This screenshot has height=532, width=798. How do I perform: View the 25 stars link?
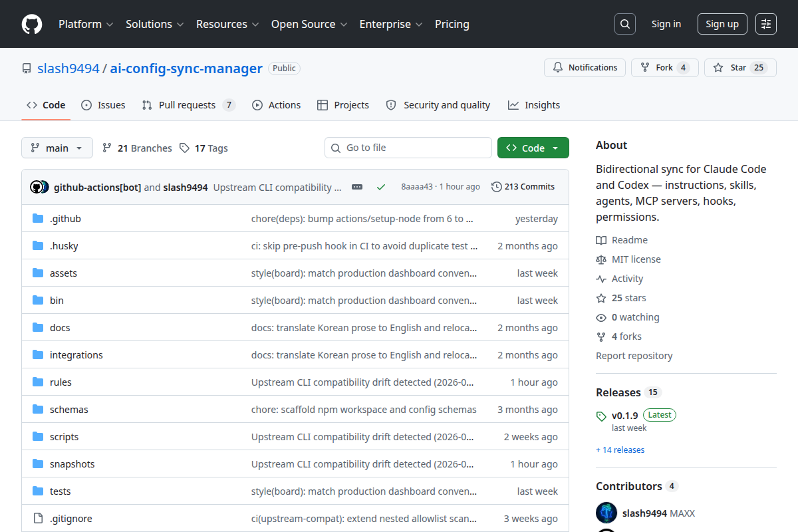click(621, 298)
